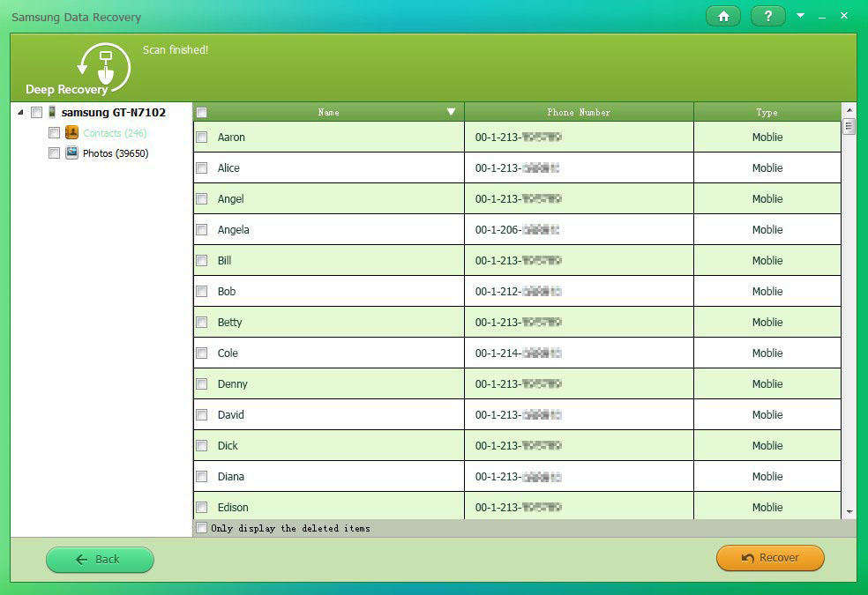Click the name Edison in the list
Image resolution: width=868 pixels, height=595 pixels.
pyautogui.click(x=233, y=508)
